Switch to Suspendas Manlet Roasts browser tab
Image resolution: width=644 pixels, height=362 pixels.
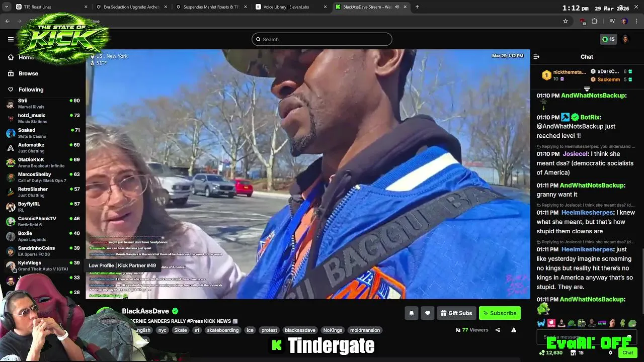coord(211,7)
